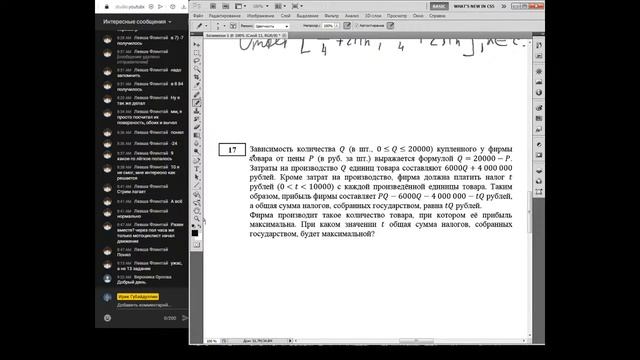640x360 pixels.
Task: Launch Mini Bridge from application bar
Action: pyautogui.click(x=226, y=6)
